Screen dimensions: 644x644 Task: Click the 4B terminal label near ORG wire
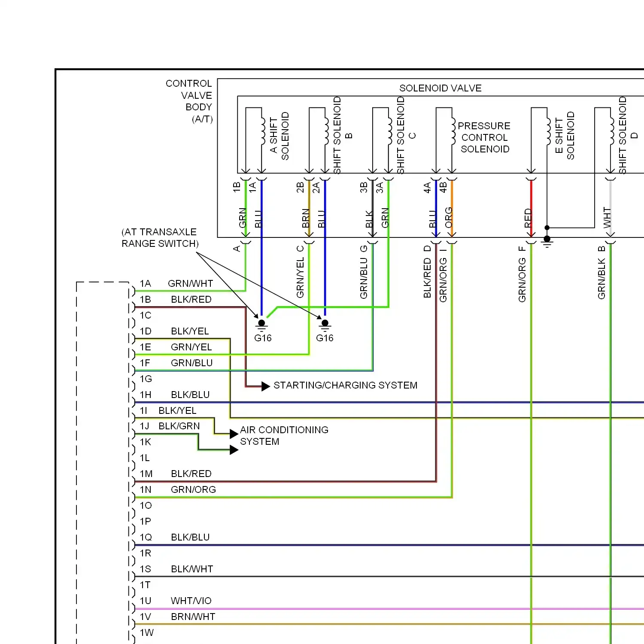tap(443, 187)
